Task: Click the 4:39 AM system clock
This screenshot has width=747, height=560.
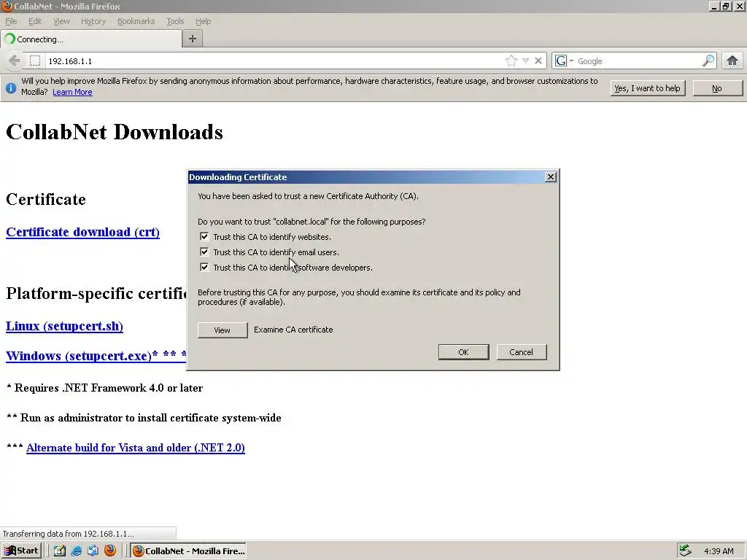Action: (x=719, y=551)
